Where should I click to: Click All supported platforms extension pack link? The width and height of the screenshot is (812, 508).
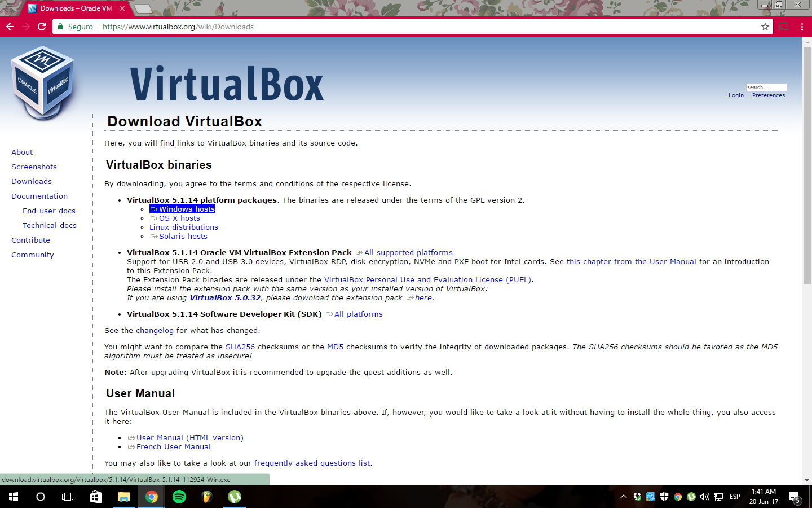(404, 252)
